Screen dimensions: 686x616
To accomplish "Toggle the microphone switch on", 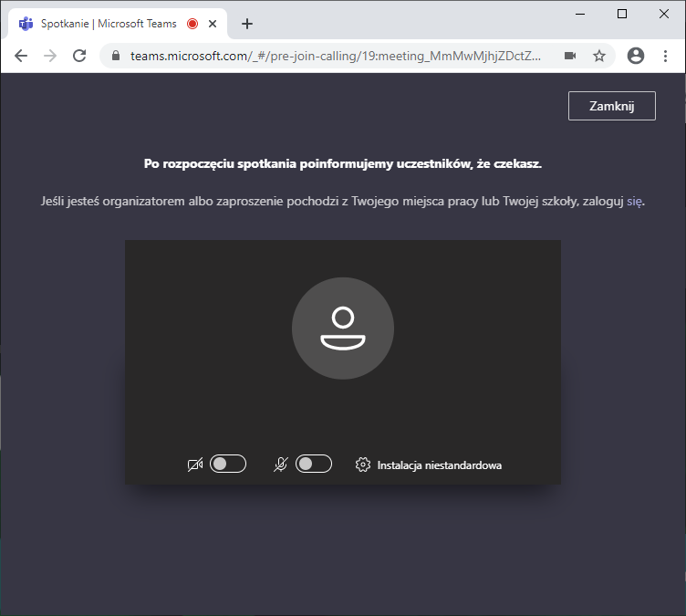I will [x=314, y=465].
